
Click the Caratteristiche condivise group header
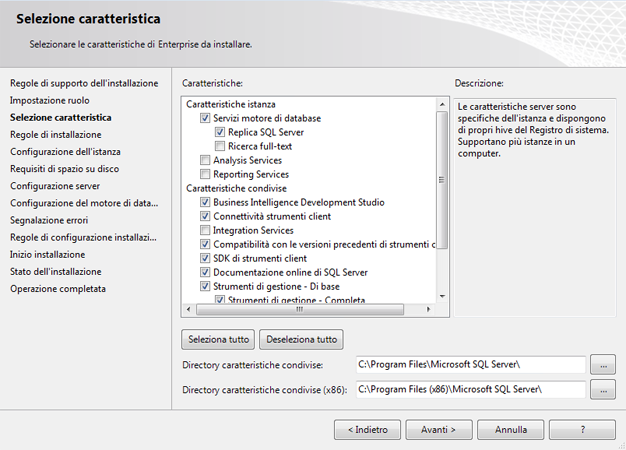pyautogui.click(x=236, y=188)
